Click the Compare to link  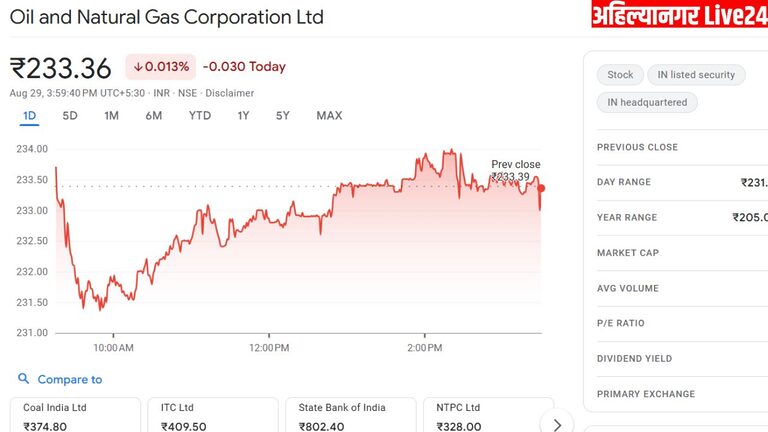(70, 380)
